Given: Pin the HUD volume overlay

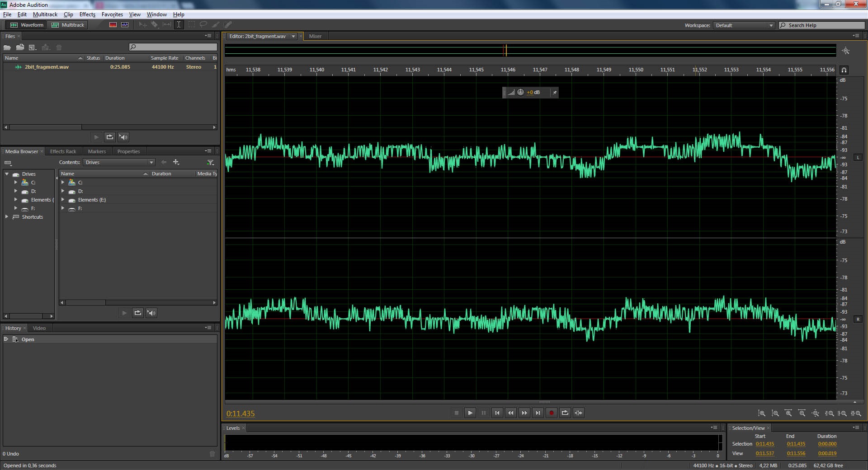Looking at the screenshot, I should pyautogui.click(x=555, y=92).
